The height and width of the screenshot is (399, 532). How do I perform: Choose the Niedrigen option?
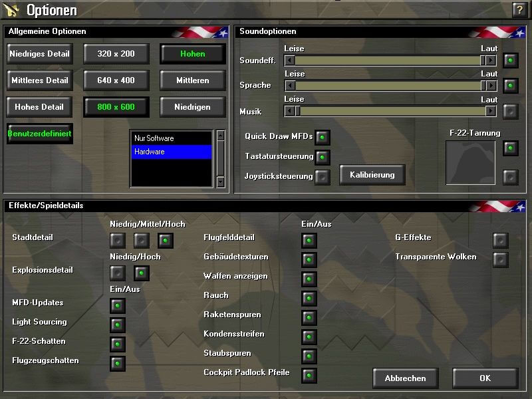point(193,107)
